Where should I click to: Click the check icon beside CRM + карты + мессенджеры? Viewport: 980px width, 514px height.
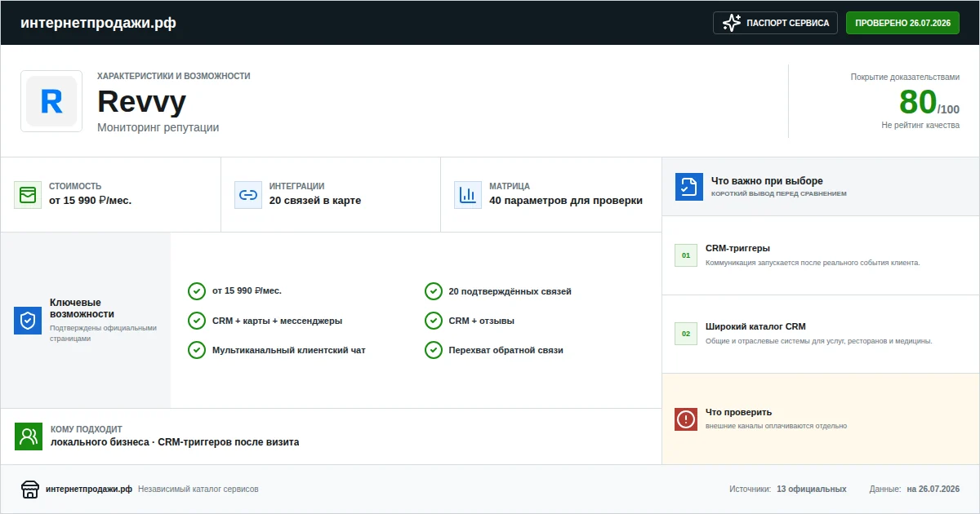197,321
